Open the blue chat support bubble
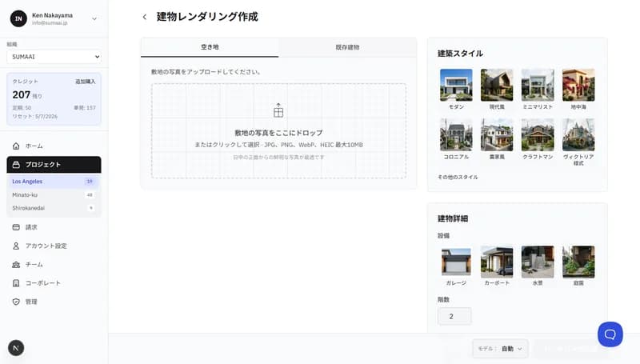 [610, 334]
